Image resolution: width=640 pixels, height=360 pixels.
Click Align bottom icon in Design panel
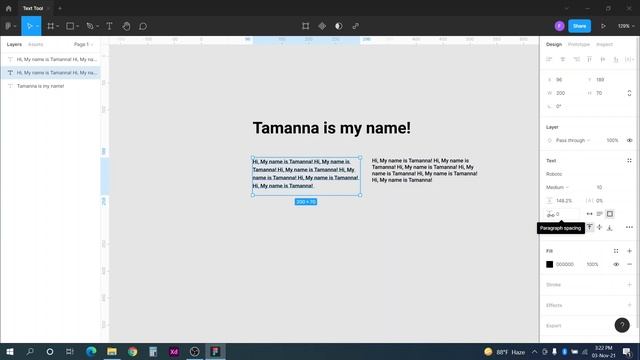pos(616,60)
